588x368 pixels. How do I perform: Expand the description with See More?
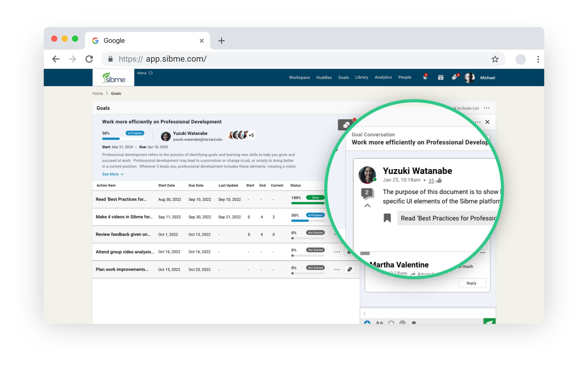click(113, 174)
